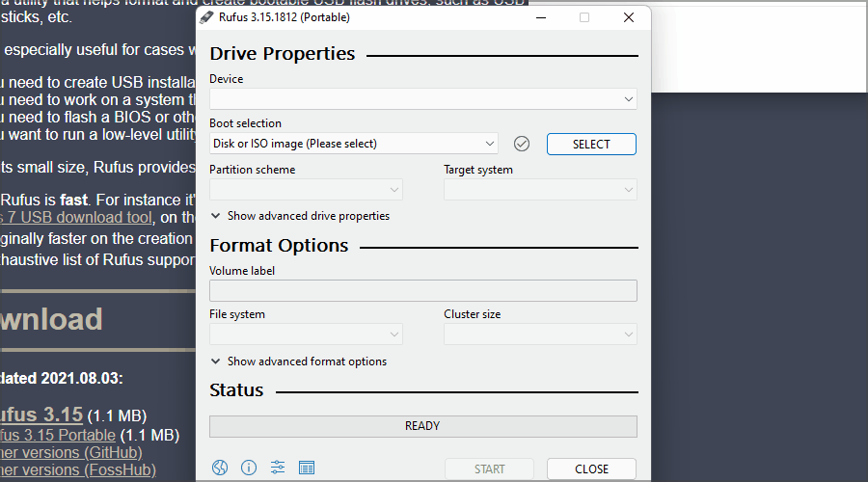
Task: Open the Rufus 3.15 Portable link
Action: coord(58,435)
